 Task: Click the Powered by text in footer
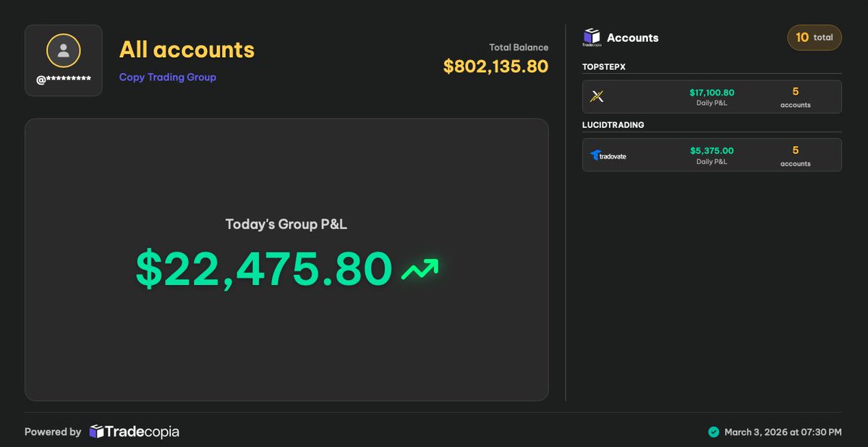[53, 432]
